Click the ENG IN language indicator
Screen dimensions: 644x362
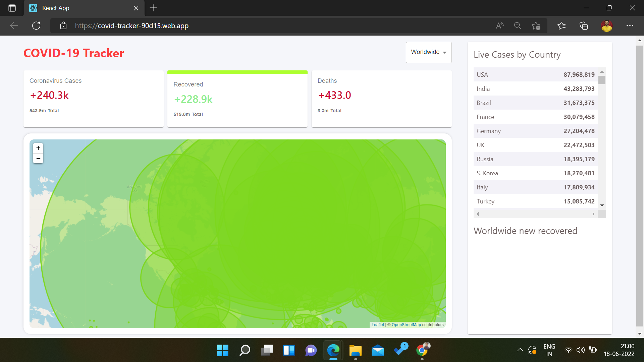(549, 350)
